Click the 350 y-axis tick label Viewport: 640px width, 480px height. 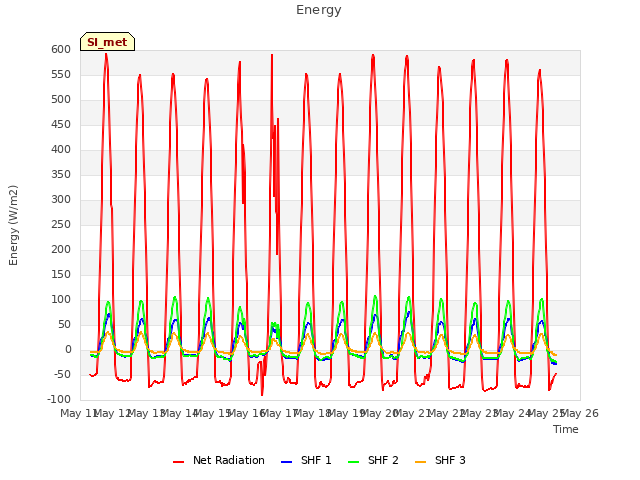61,175
